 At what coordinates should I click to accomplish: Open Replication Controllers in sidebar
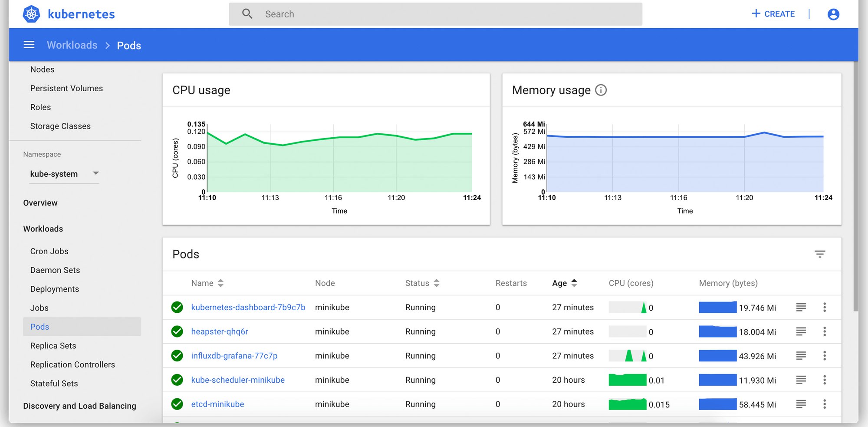pyautogui.click(x=72, y=364)
